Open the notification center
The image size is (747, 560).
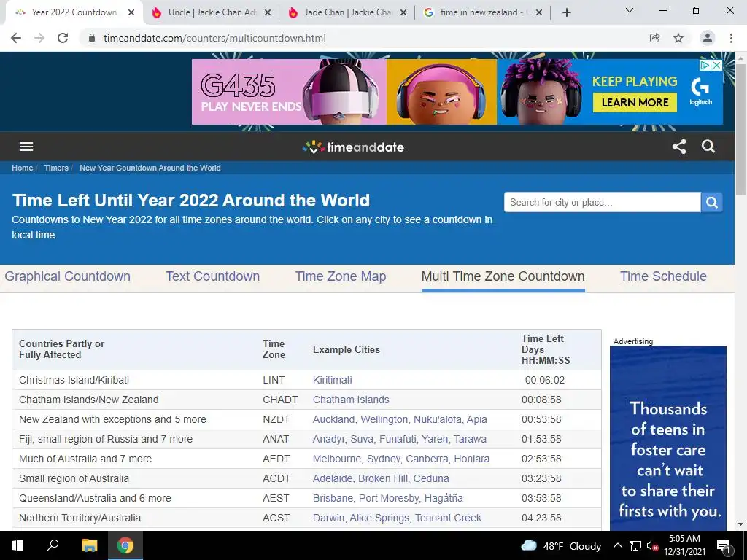point(724,545)
